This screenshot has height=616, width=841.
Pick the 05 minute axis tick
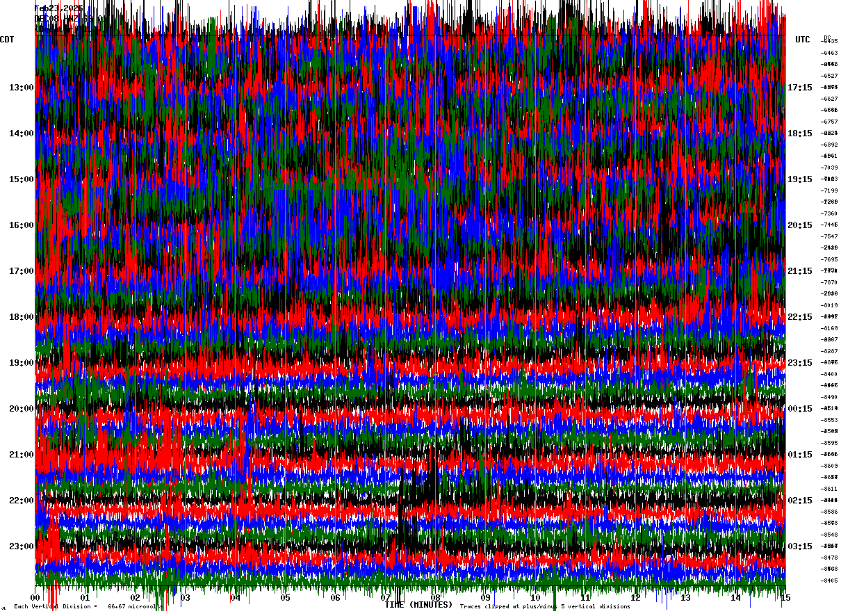(x=286, y=598)
